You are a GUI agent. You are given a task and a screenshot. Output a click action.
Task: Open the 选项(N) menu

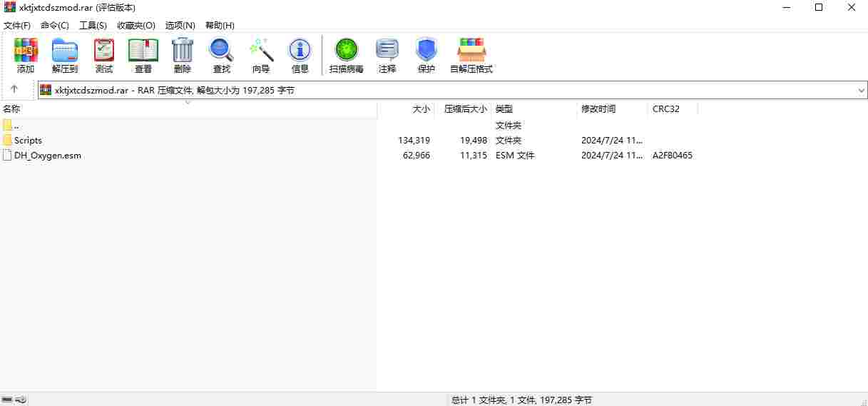(x=180, y=25)
